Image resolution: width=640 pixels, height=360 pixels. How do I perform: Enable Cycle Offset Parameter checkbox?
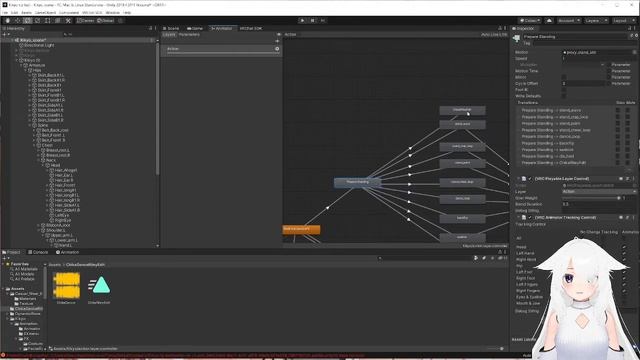[609, 83]
